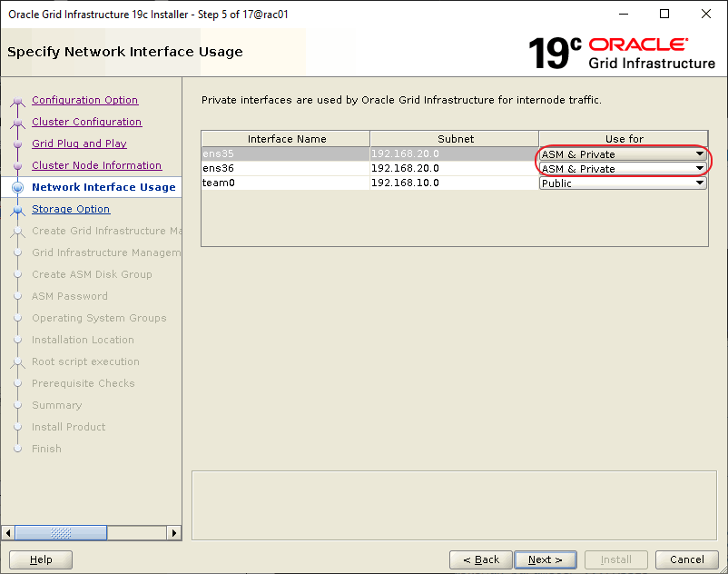This screenshot has height=574, width=728.
Task: Click the sidebar scrollbar right arrow
Action: coord(173,532)
